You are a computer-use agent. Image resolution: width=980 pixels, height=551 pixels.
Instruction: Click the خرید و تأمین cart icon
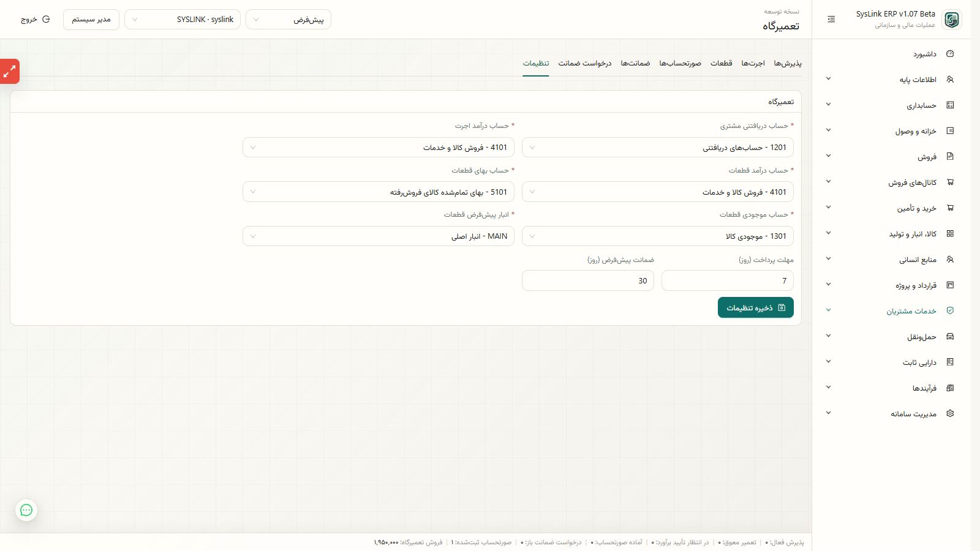[950, 208]
